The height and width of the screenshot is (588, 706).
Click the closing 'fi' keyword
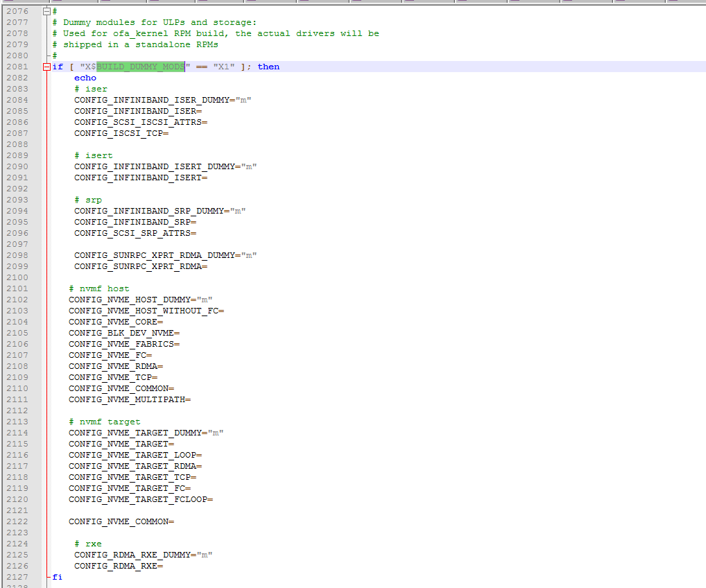57,577
